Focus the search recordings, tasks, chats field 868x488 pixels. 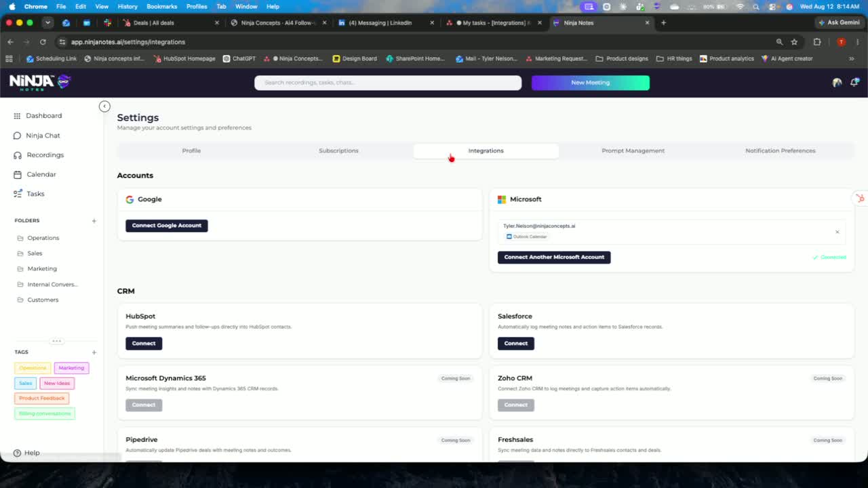[388, 83]
